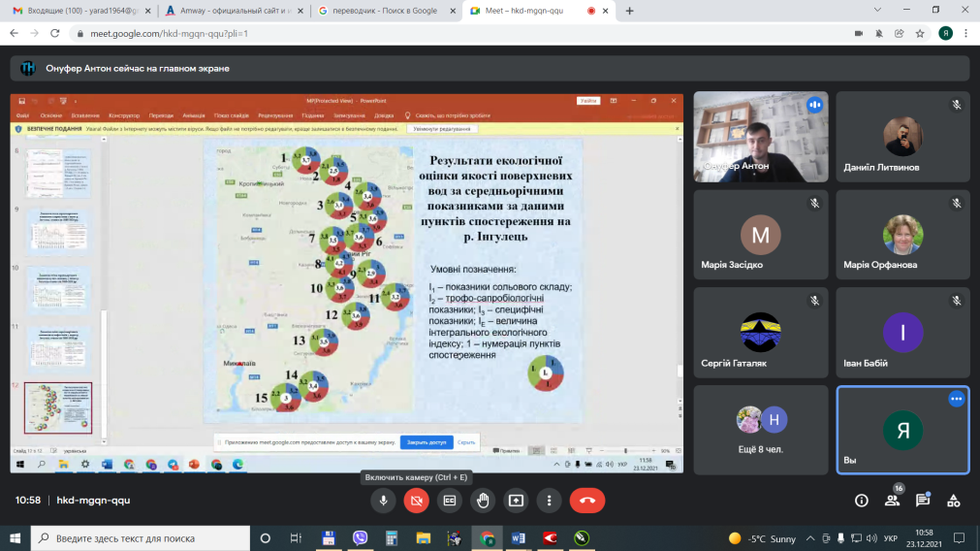Turn on camera with the red camera button

(x=416, y=501)
